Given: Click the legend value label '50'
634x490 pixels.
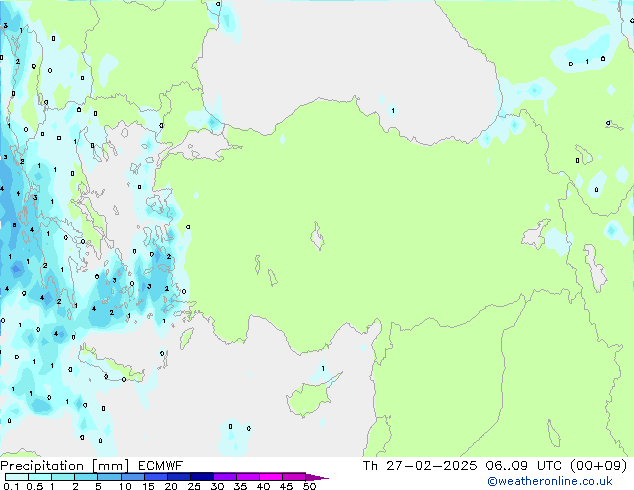Looking at the screenshot, I should (309, 486).
